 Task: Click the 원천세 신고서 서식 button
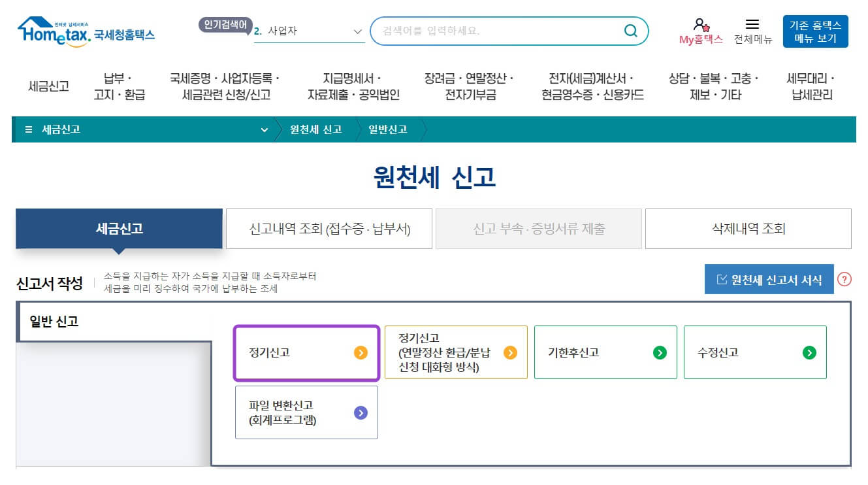[x=769, y=278]
